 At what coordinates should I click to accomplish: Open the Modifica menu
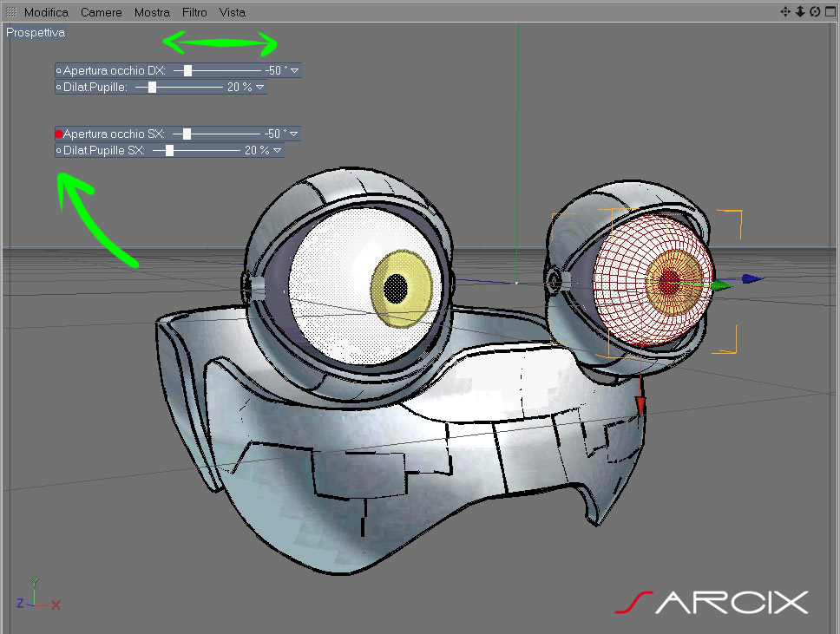tap(47, 12)
